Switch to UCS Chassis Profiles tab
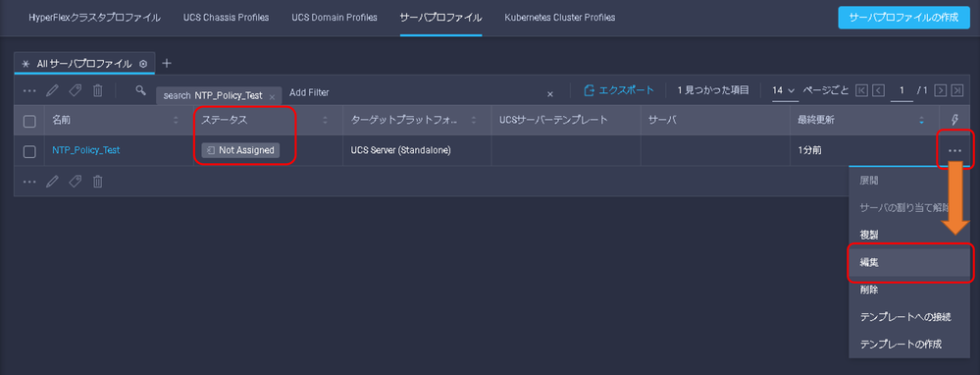 click(x=227, y=18)
